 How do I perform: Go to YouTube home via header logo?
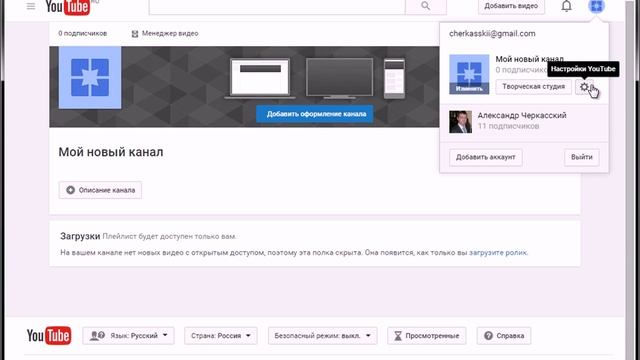click(x=68, y=7)
